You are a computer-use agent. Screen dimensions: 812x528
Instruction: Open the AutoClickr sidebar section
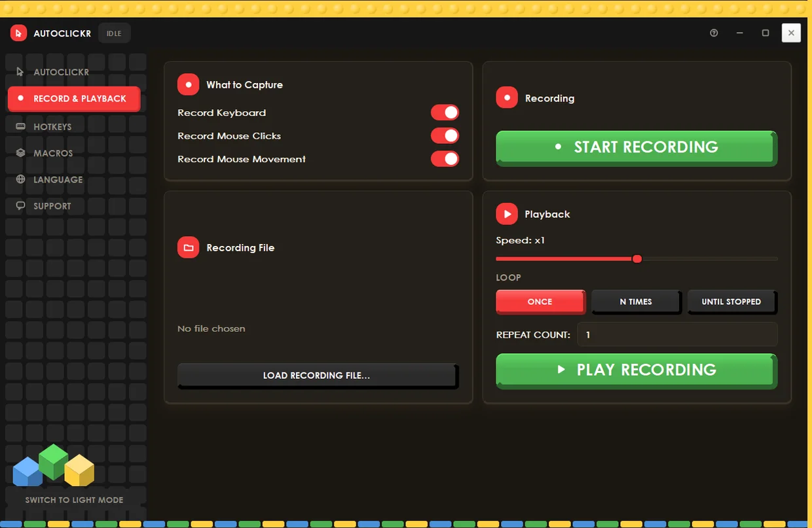tap(73, 72)
